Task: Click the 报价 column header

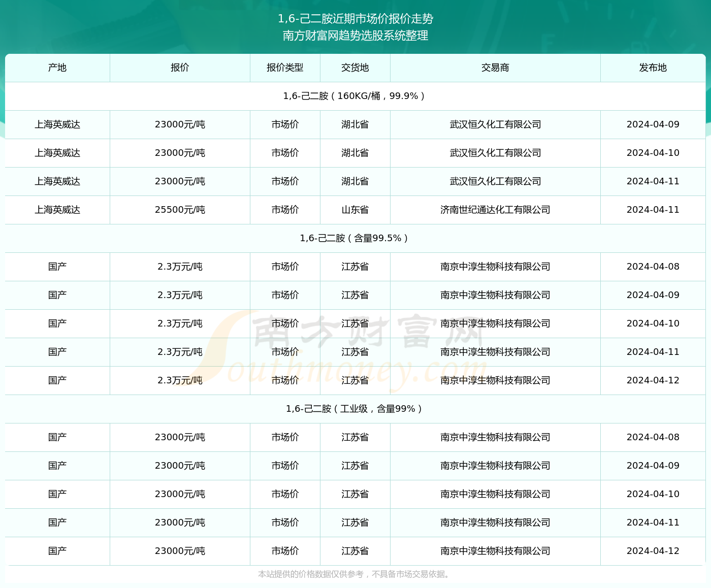Action: point(180,68)
